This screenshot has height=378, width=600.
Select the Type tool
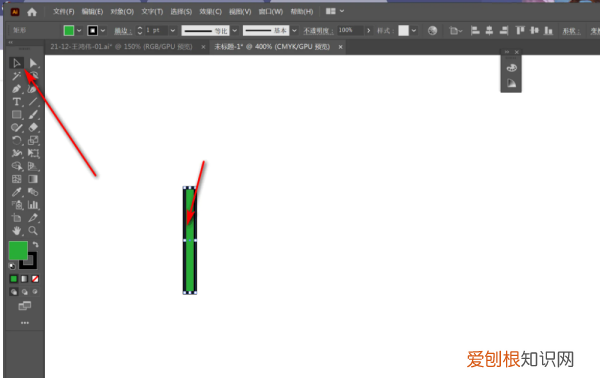tap(16, 101)
